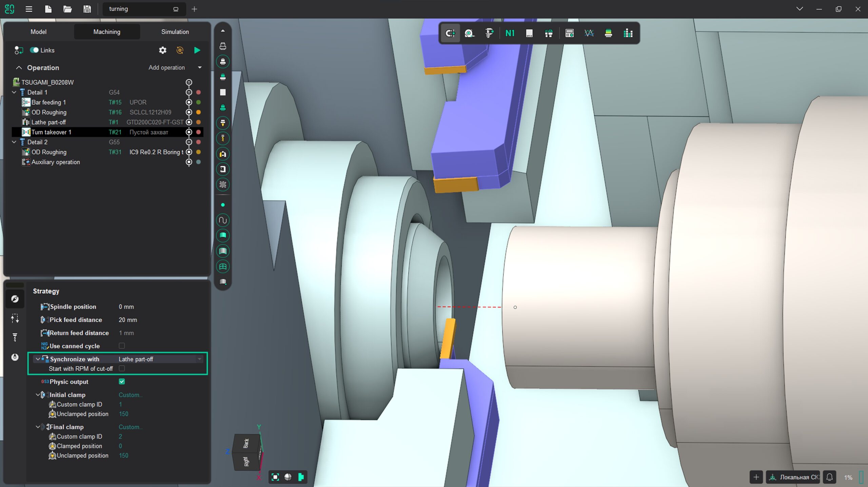Collapse the Final clamp group
This screenshot has height=487, width=868.
38,427
